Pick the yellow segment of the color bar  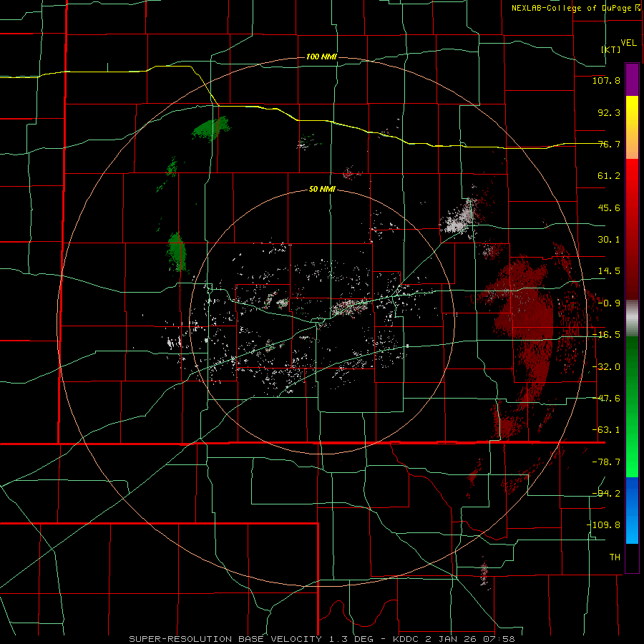(632, 127)
